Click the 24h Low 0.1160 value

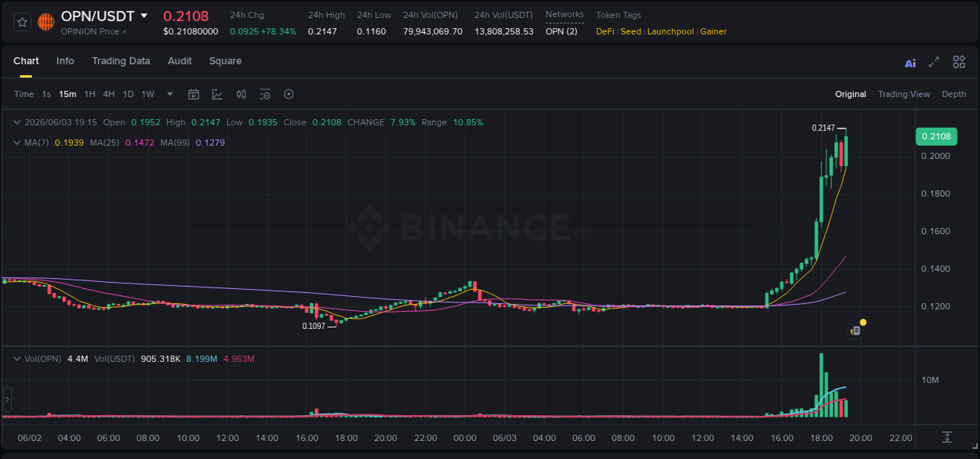(372, 31)
